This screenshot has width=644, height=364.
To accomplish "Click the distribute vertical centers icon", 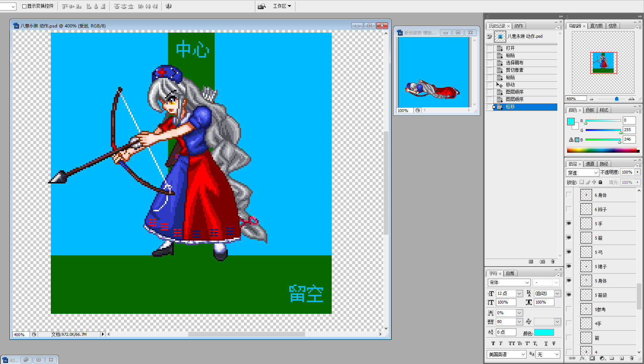I will tap(124, 6).
